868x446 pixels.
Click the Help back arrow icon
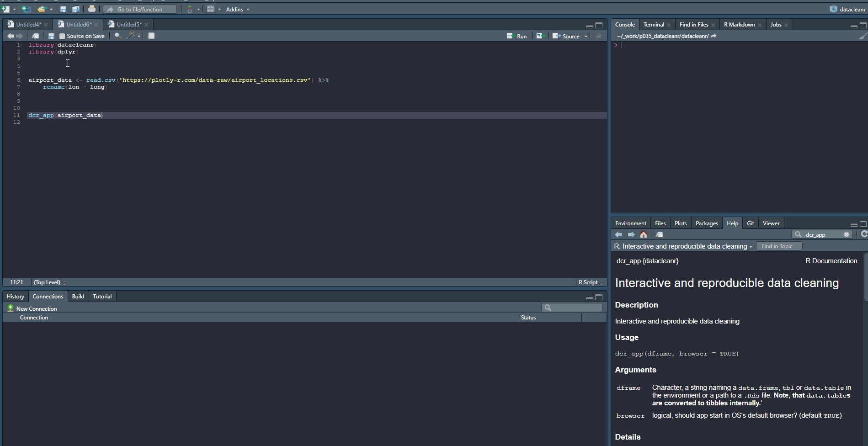[618, 234]
